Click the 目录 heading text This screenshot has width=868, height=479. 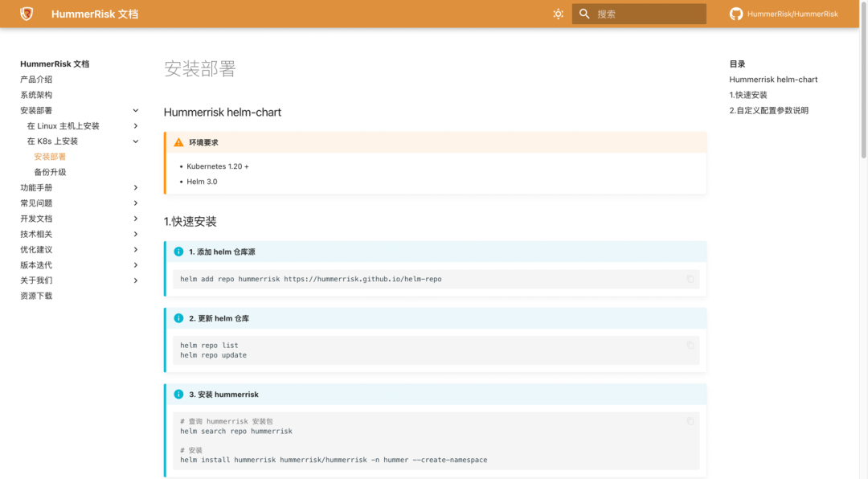pyautogui.click(x=737, y=63)
